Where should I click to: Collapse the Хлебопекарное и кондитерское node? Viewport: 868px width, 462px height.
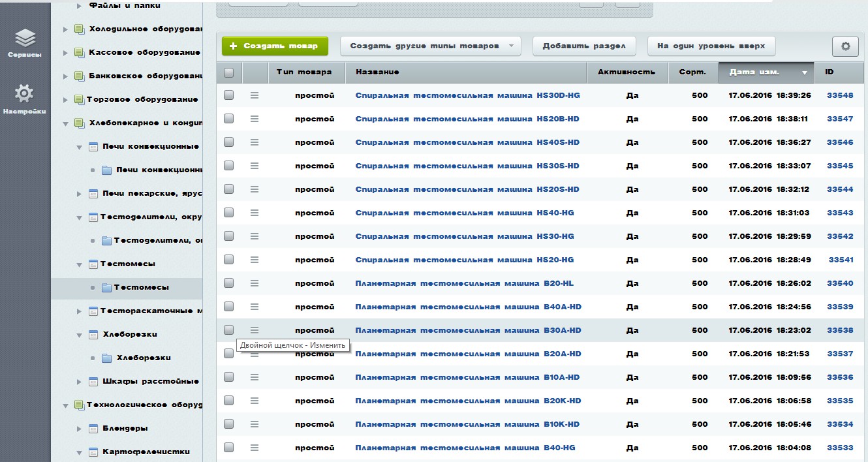pyautogui.click(x=65, y=123)
